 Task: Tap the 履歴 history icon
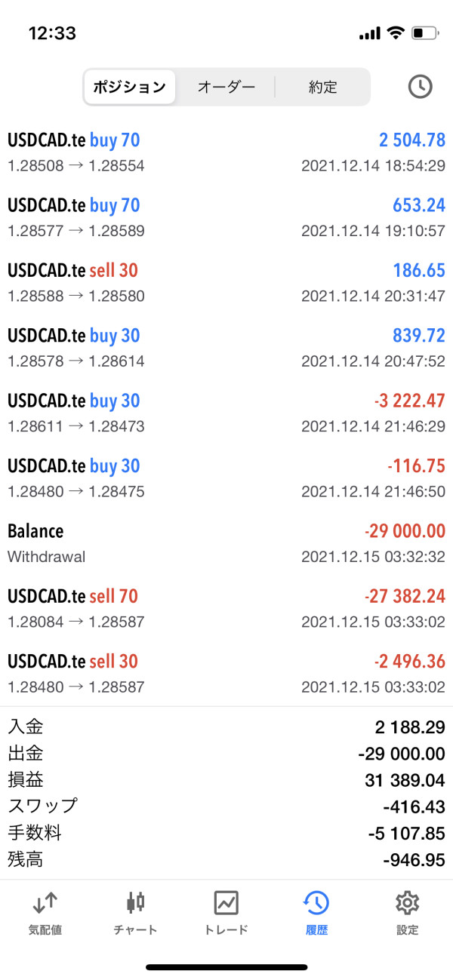click(316, 902)
